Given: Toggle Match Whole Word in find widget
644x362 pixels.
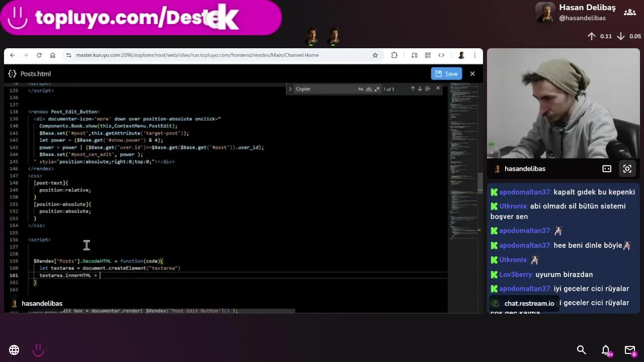Looking at the screenshot, I should click(369, 89).
